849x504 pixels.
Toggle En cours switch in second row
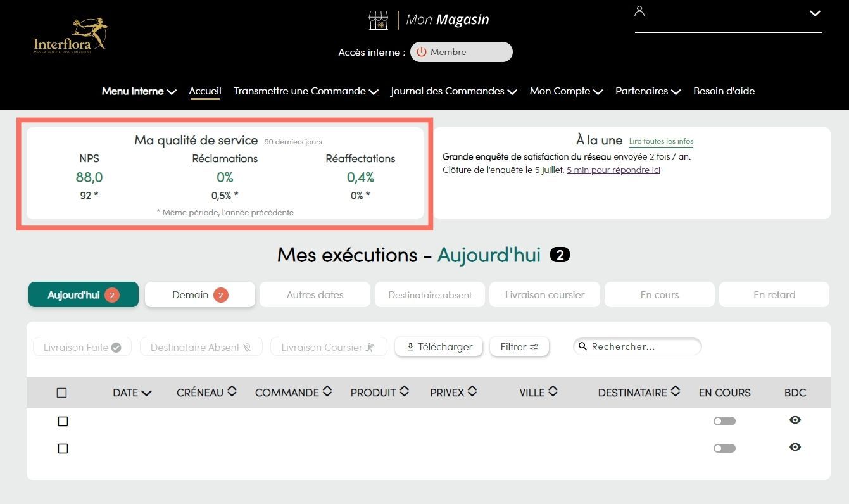724,448
